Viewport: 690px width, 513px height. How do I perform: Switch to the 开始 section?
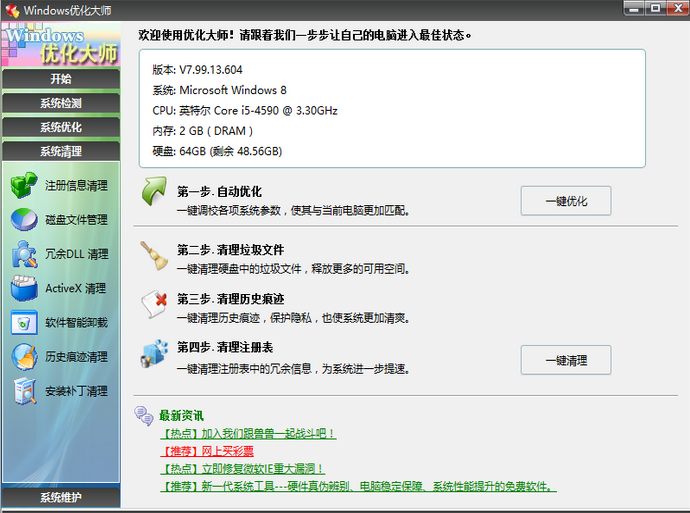[61, 79]
